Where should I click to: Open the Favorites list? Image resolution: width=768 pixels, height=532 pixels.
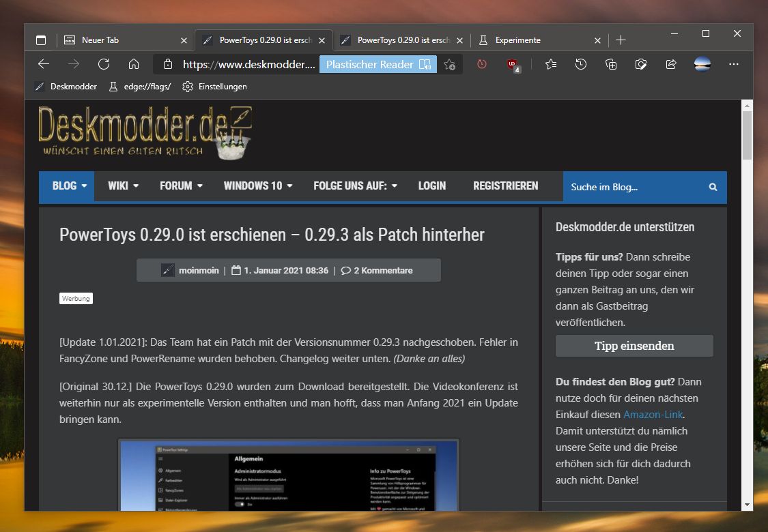[x=551, y=64]
